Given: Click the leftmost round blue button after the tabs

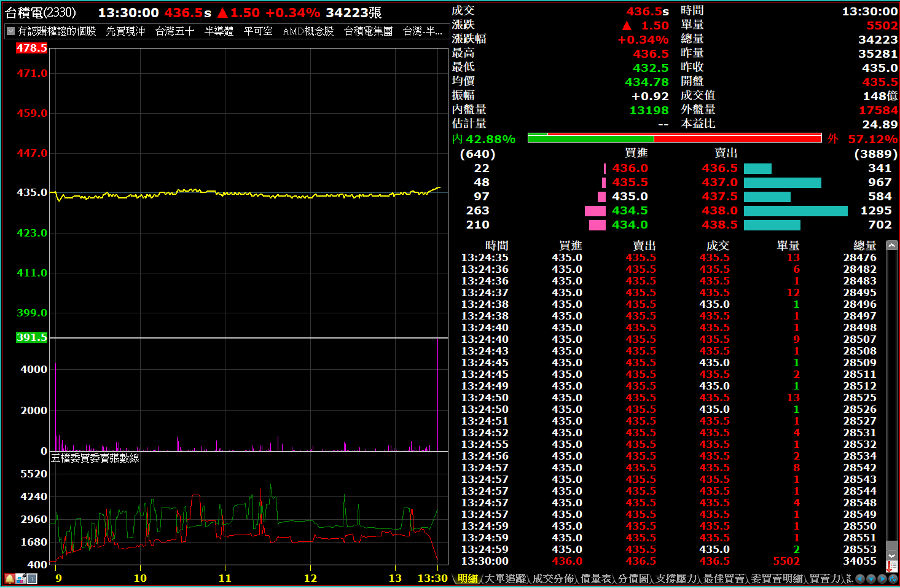Looking at the screenshot, I should (860, 578).
